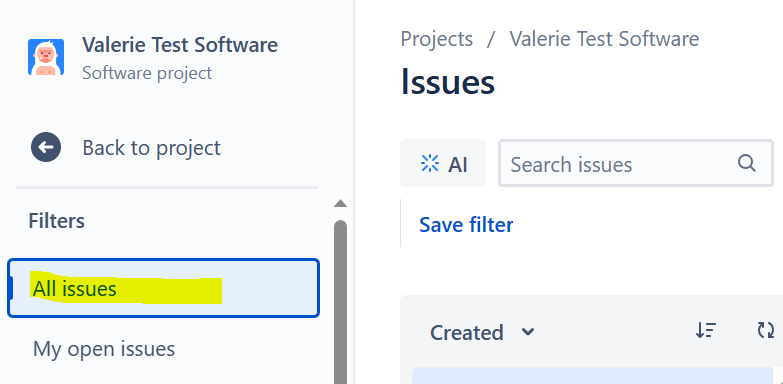Click the Valerie Test Software sidebar title

(180, 45)
